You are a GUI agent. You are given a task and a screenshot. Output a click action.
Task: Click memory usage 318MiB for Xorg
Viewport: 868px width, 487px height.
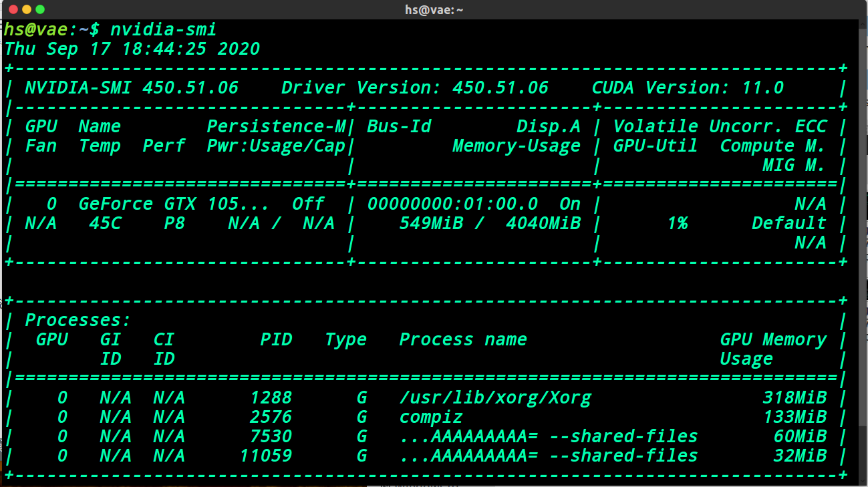pos(794,397)
